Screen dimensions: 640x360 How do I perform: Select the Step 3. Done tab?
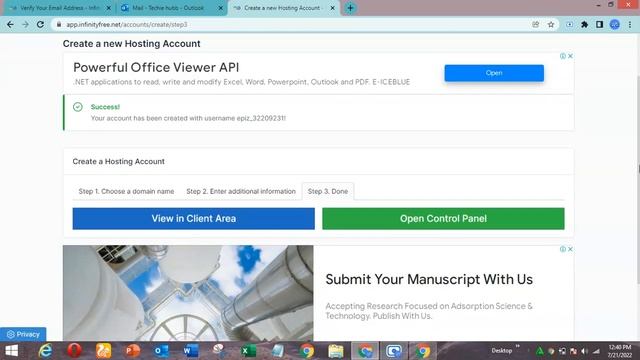pos(328,191)
